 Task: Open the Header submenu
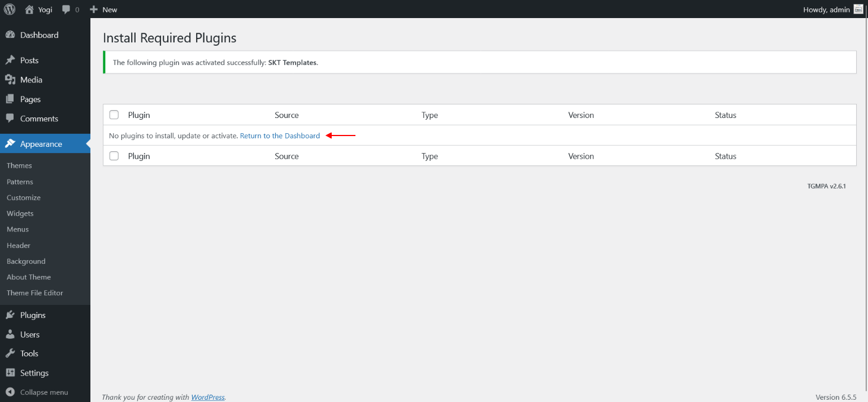coord(19,246)
